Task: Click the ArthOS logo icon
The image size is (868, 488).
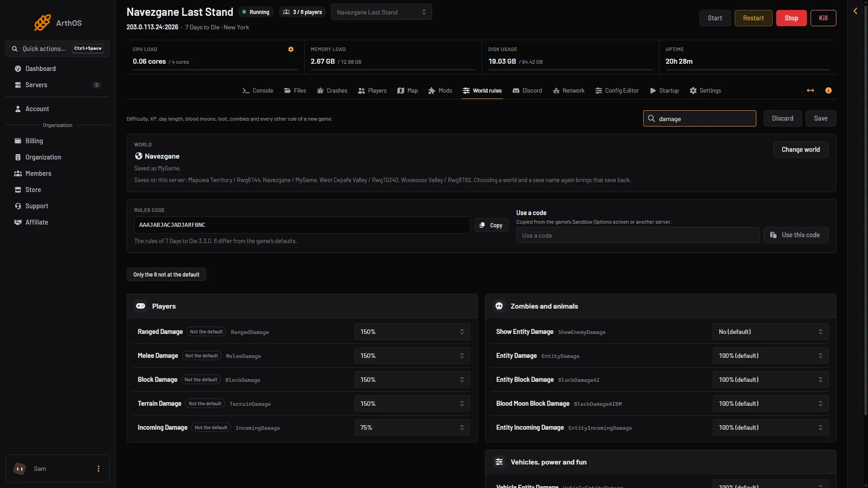Action: click(x=42, y=23)
